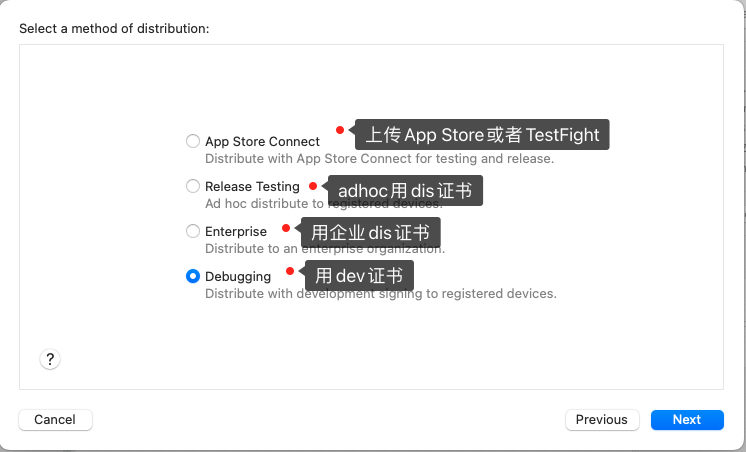Click the 'Enterprise' label text
The height and width of the screenshot is (452, 746).
pos(236,232)
